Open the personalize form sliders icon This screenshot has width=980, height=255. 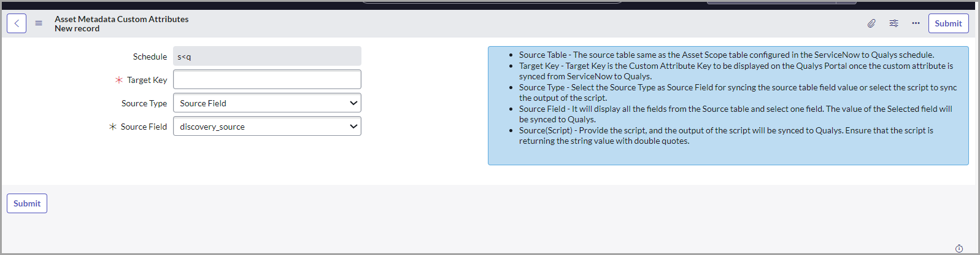click(893, 23)
